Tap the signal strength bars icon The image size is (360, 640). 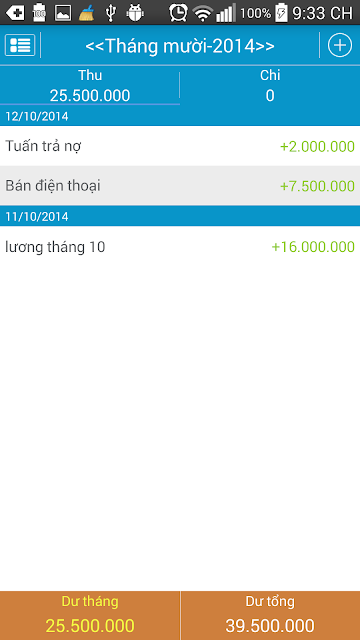click(x=225, y=13)
